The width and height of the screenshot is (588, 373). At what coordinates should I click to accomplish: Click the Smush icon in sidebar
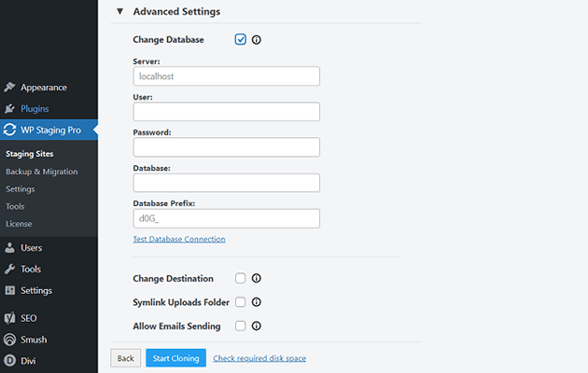tap(9, 339)
